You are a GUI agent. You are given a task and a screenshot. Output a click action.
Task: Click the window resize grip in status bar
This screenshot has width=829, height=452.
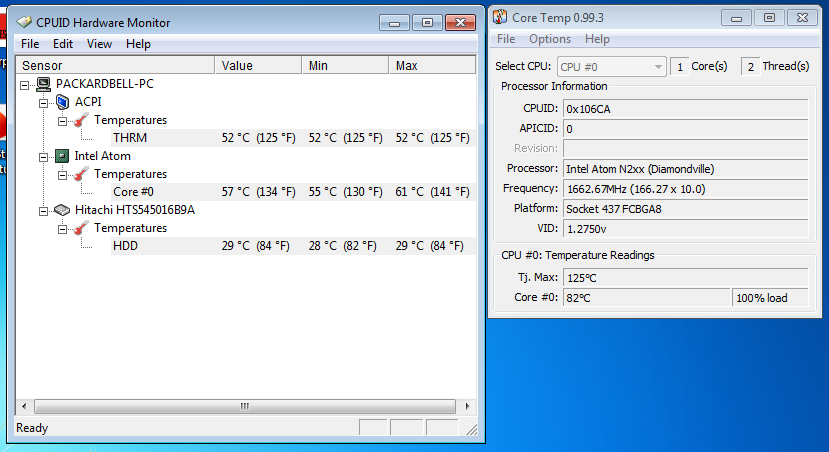click(471, 429)
